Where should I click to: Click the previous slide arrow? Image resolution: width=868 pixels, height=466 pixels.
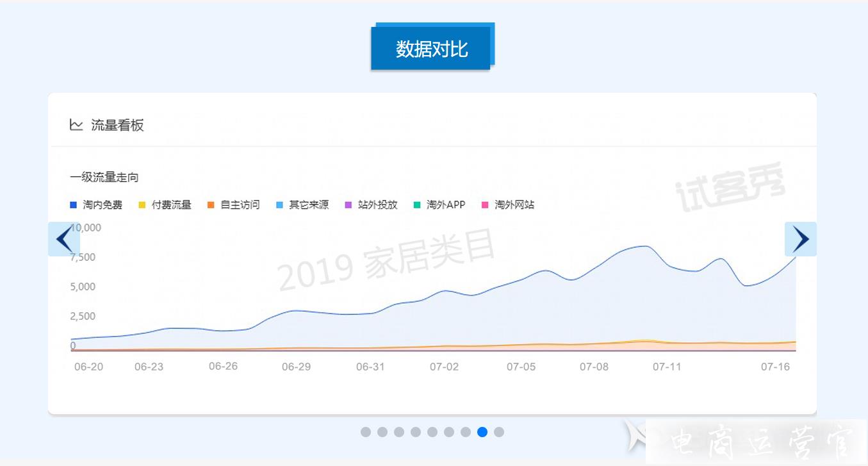click(x=64, y=239)
